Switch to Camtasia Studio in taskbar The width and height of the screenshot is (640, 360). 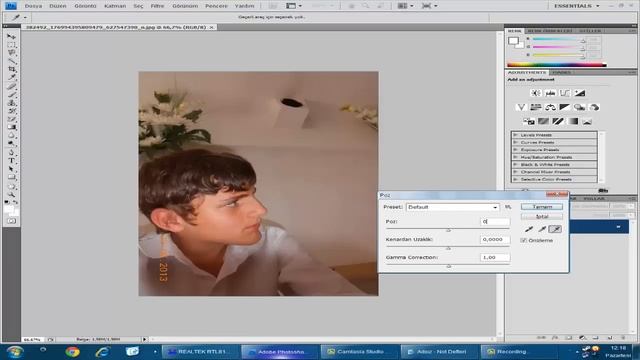[x=359, y=351]
